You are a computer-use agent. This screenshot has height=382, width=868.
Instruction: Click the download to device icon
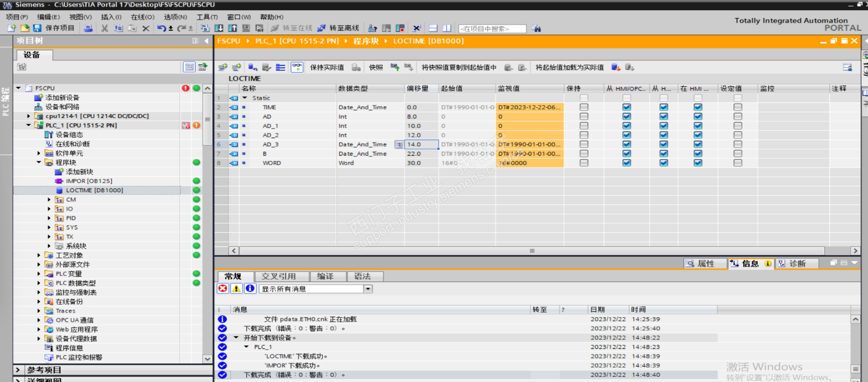tap(219, 28)
